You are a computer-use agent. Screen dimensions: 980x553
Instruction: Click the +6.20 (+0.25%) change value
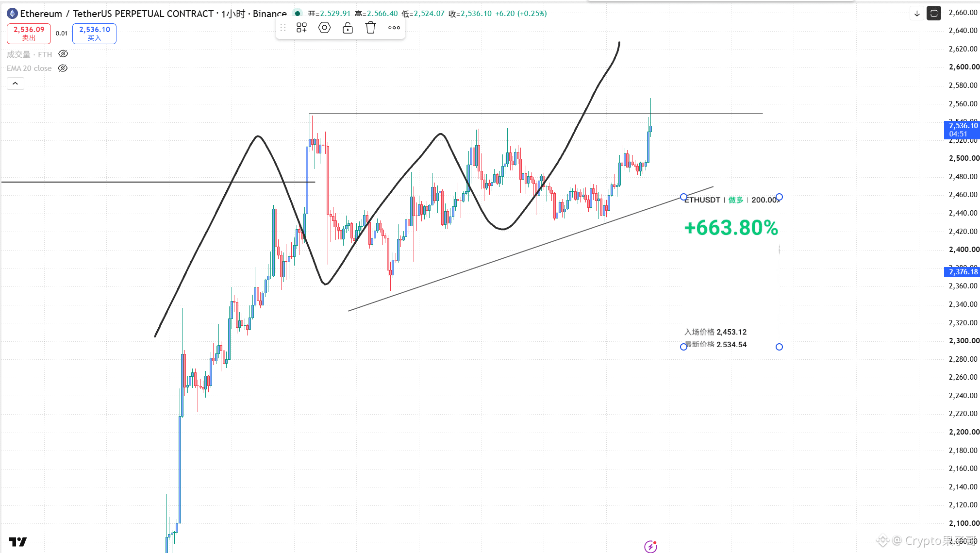coord(521,14)
